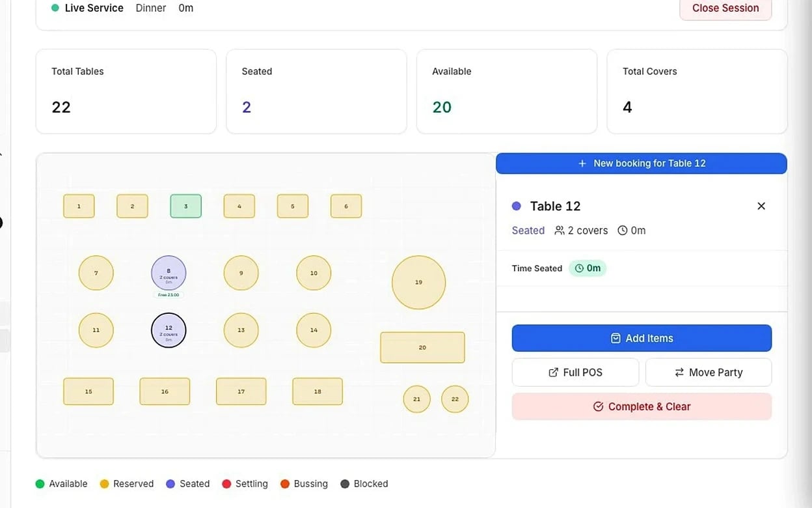Click the green Live Service status dot
Screen dimensions: 812x508
55,8
